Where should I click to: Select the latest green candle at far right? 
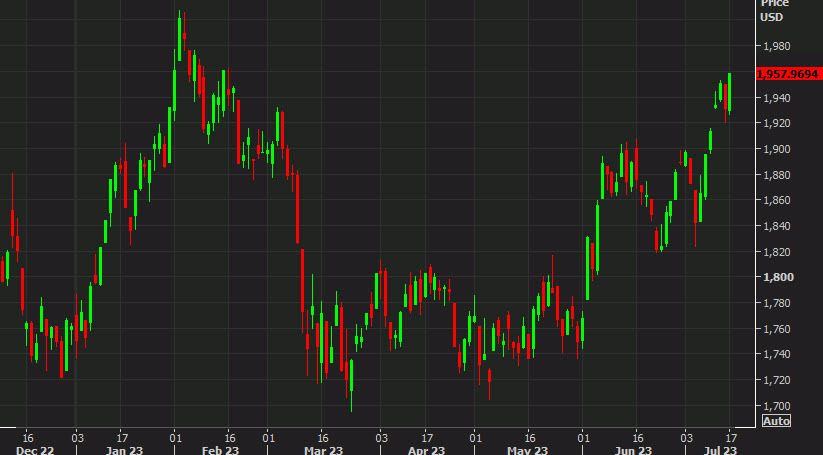[730, 93]
